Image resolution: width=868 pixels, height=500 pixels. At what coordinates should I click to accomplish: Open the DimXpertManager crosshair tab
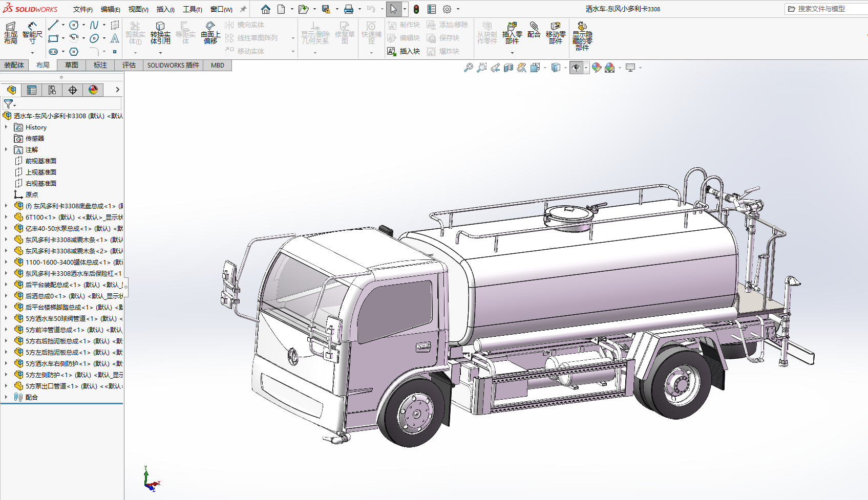click(x=73, y=90)
